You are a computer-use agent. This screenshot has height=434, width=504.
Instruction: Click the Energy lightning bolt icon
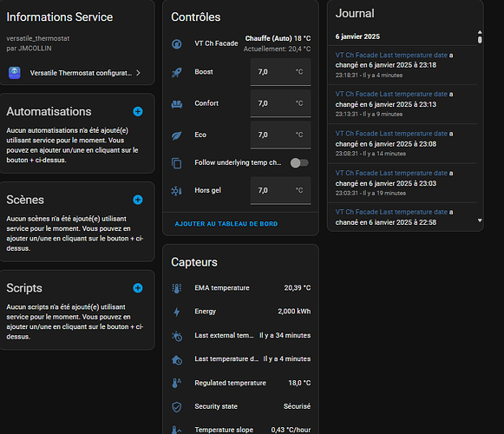click(176, 312)
